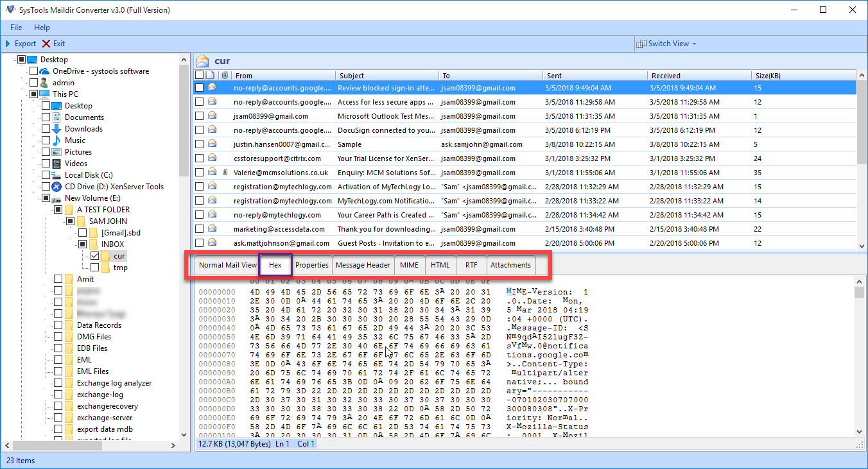This screenshot has height=469, width=868.
Task: Click the Data Records folder icon
Action: pos(69,325)
